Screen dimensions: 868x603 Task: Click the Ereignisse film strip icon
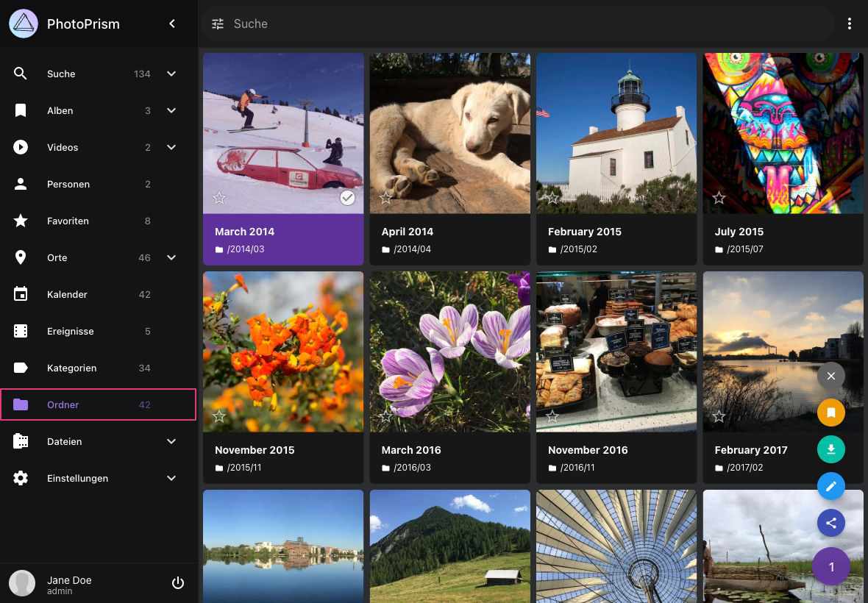click(x=21, y=332)
